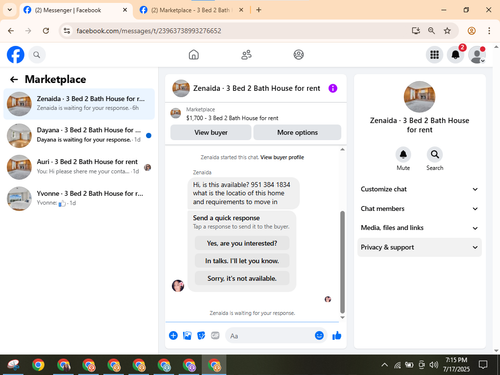Open Auri's conversation in the list
500x375 pixels.
pyautogui.click(x=79, y=167)
